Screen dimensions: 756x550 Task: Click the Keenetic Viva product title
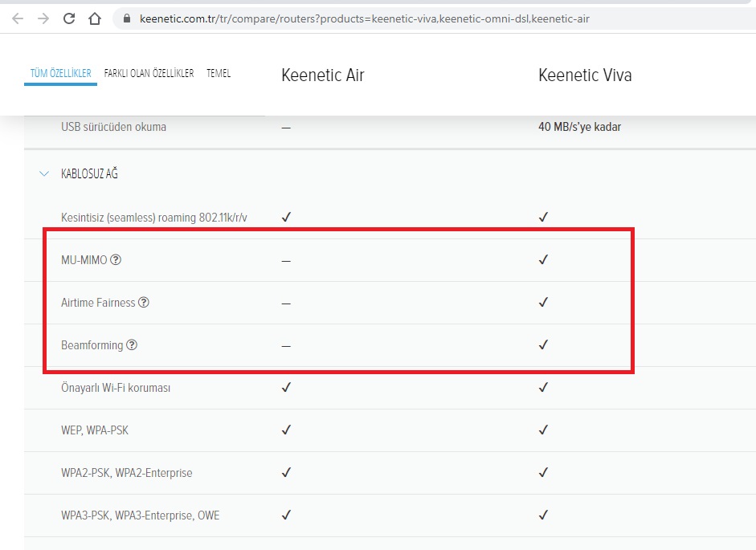(585, 75)
